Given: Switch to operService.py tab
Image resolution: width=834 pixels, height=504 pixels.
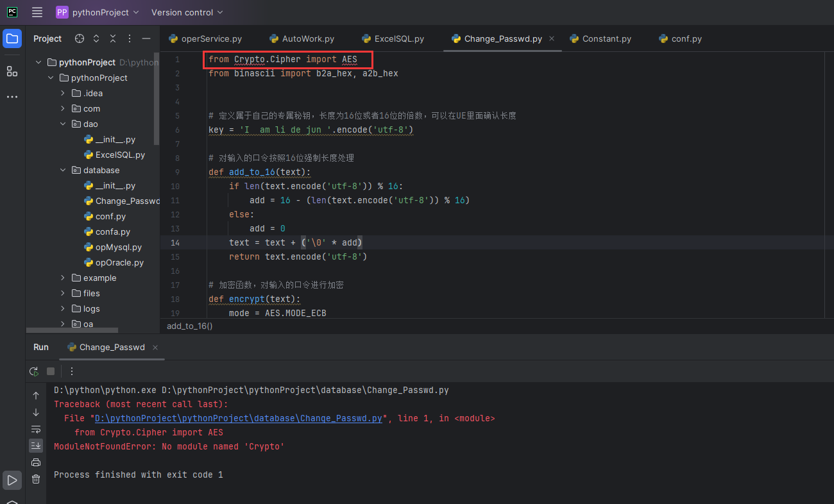Looking at the screenshot, I should pos(205,38).
